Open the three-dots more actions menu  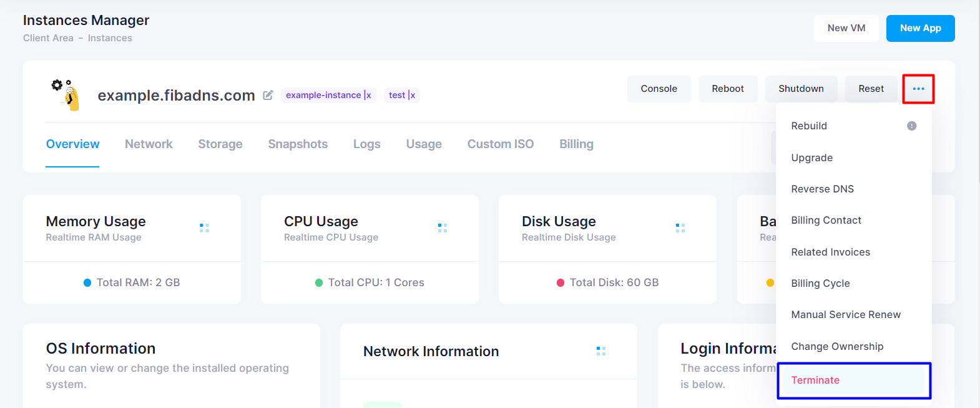click(918, 89)
